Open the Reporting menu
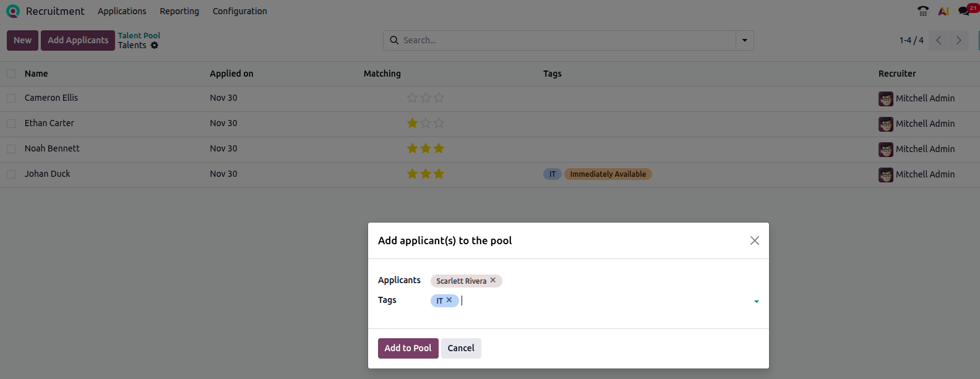The height and width of the screenshot is (379, 980). click(x=179, y=11)
